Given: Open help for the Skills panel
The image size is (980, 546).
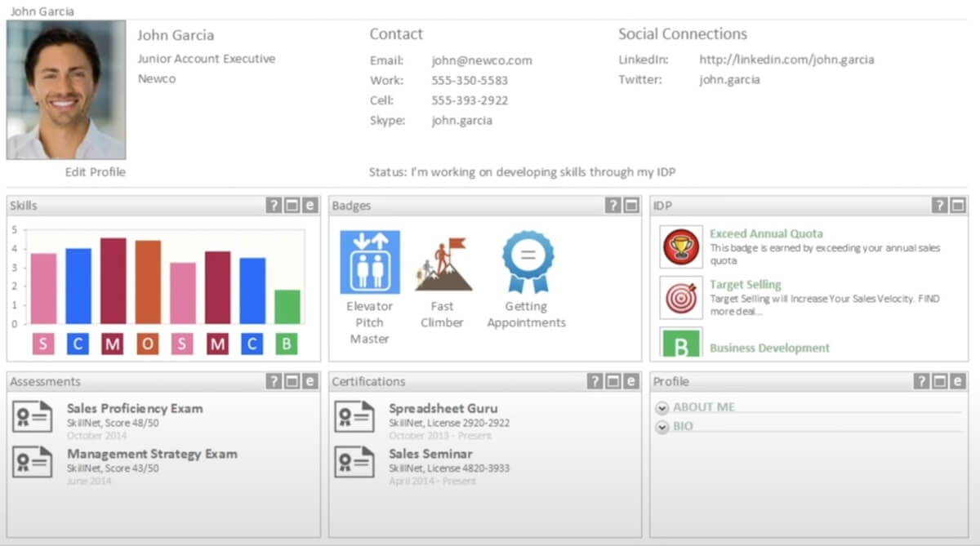Looking at the screenshot, I should tap(274, 206).
